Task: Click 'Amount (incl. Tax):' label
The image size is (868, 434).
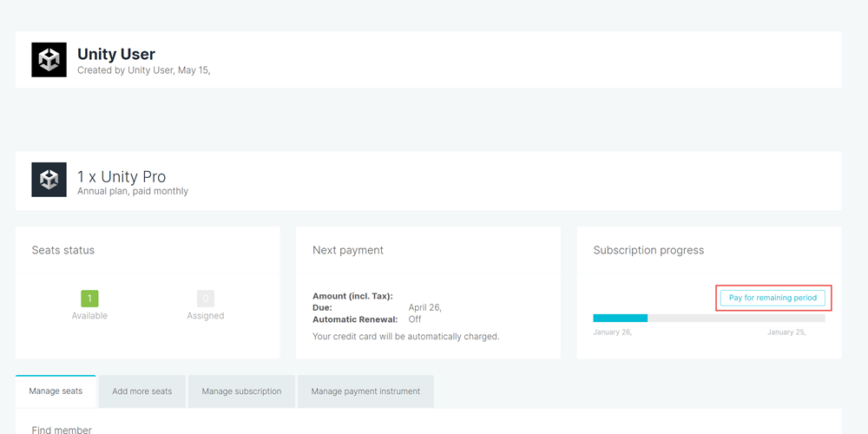Action: click(x=352, y=297)
